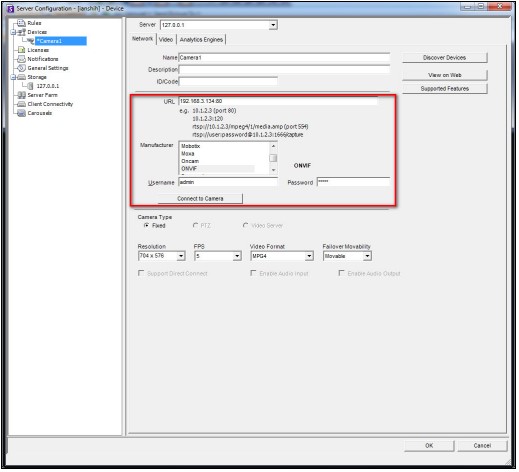Click the Devices tree icon
The width and height of the screenshot is (519, 472).
[x=21, y=32]
